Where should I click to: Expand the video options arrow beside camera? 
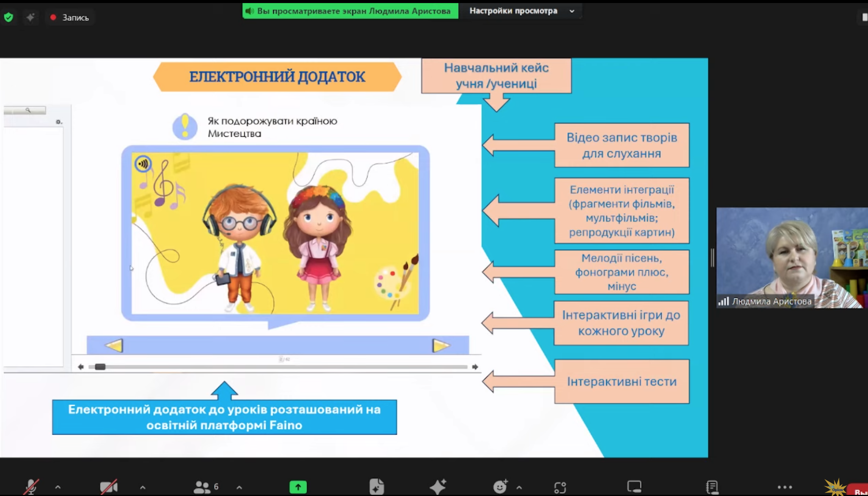(x=143, y=487)
